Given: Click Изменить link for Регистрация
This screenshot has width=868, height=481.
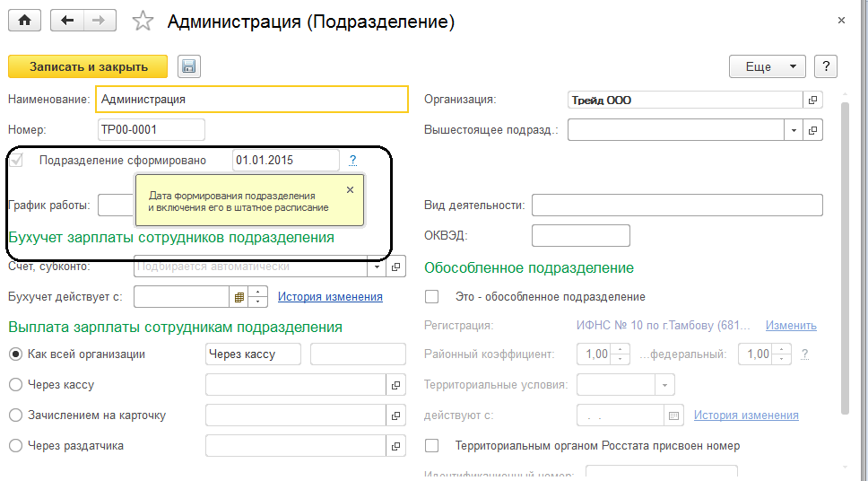Looking at the screenshot, I should [791, 326].
